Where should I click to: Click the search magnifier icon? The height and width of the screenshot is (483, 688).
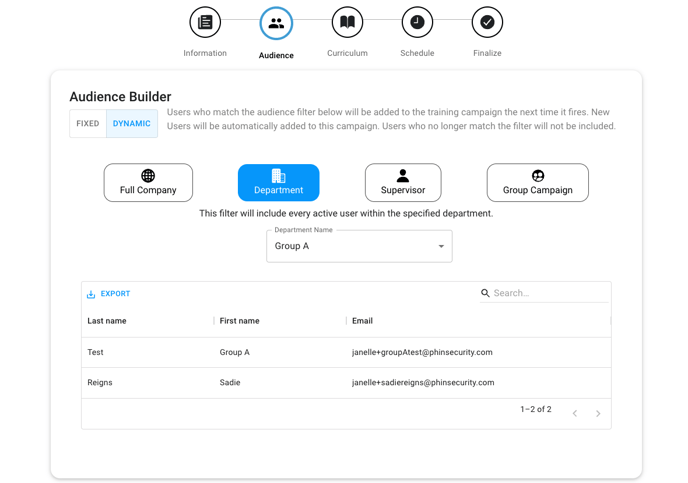[x=485, y=293]
